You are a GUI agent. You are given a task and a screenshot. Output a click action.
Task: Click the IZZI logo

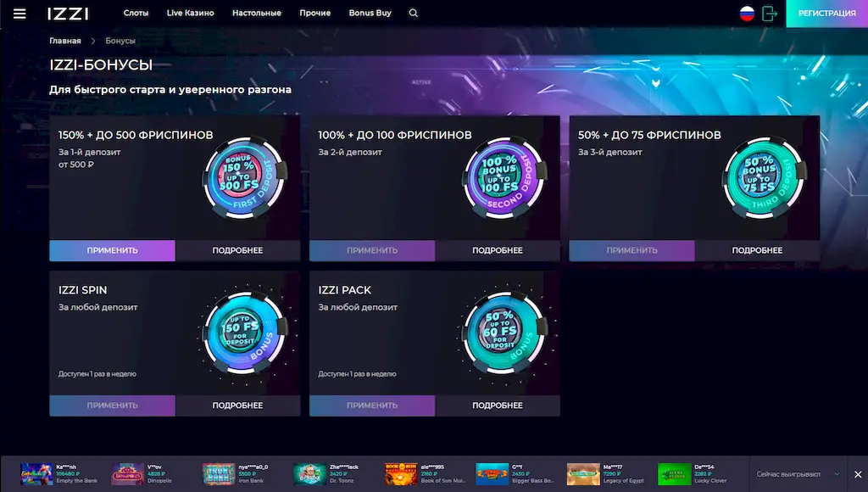pyautogui.click(x=69, y=14)
